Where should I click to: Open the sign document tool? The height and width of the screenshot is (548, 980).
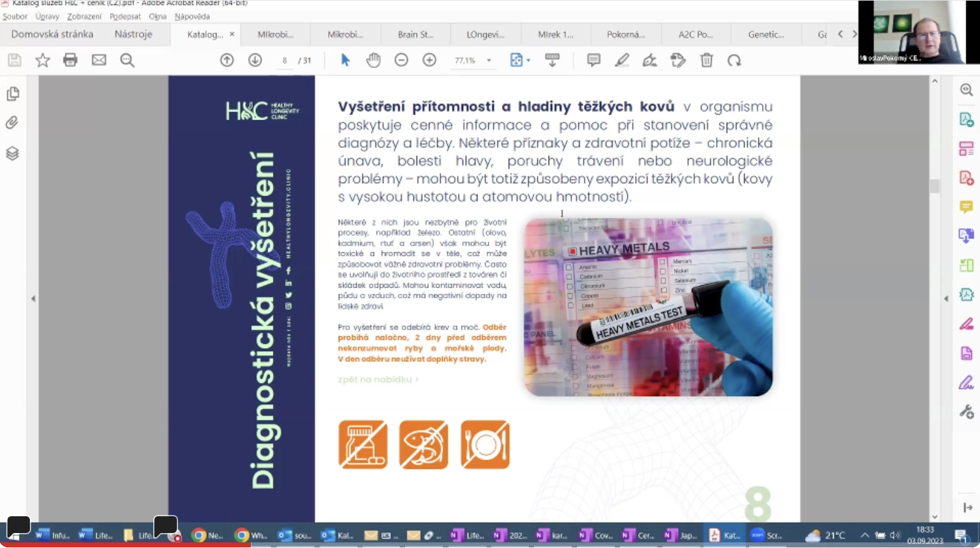[649, 60]
